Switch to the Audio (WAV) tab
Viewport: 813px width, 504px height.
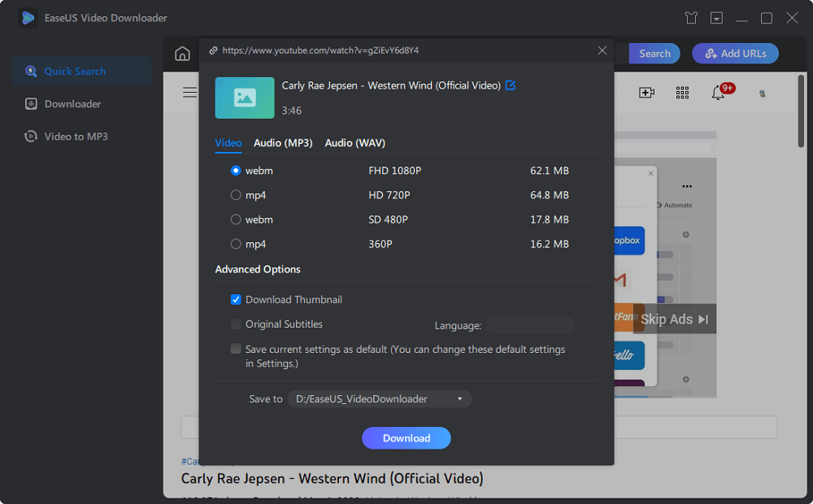355,143
